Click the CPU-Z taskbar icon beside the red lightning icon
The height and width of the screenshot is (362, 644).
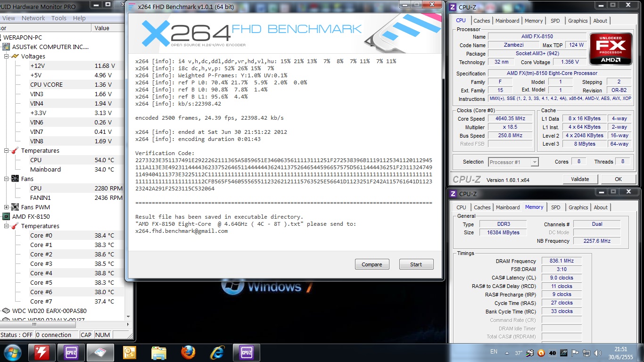(x=71, y=352)
